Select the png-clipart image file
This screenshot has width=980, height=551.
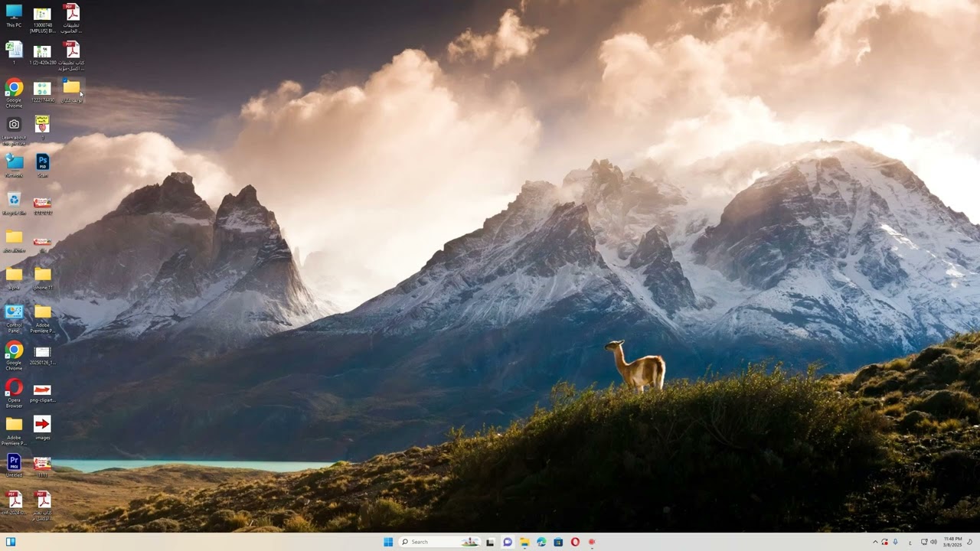pyautogui.click(x=42, y=393)
